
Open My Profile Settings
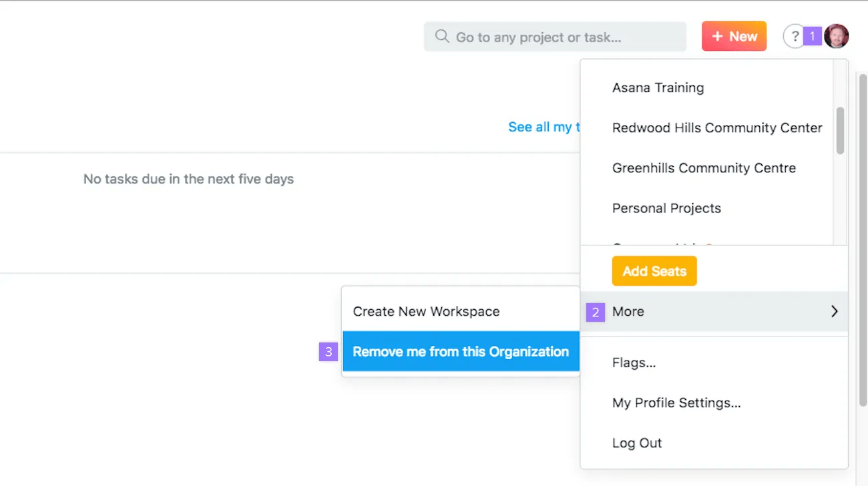click(x=676, y=403)
